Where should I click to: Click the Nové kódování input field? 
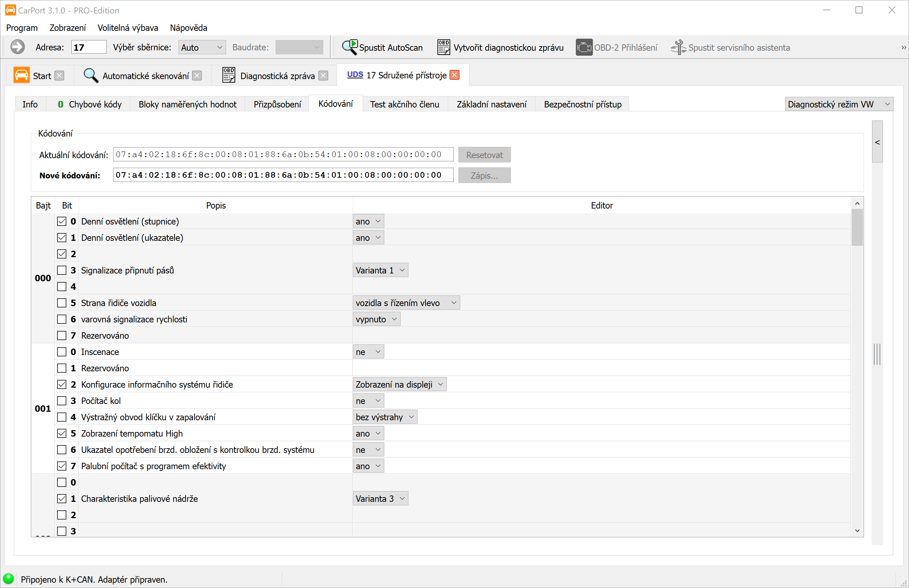(283, 175)
